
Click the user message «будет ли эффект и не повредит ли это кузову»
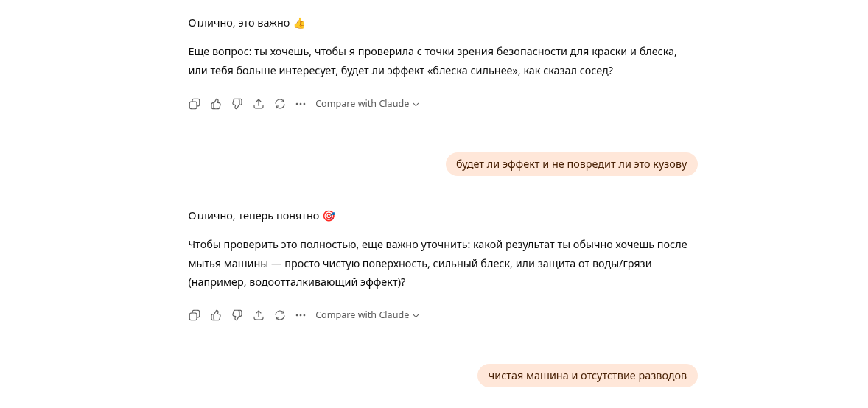[571, 164]
